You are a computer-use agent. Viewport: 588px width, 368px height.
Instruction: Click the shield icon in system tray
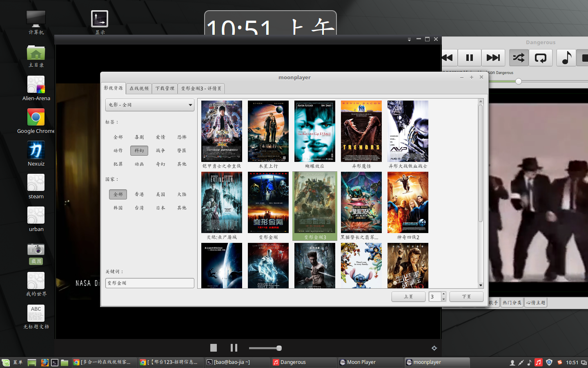pyautogui.click(x=549, y=362)
